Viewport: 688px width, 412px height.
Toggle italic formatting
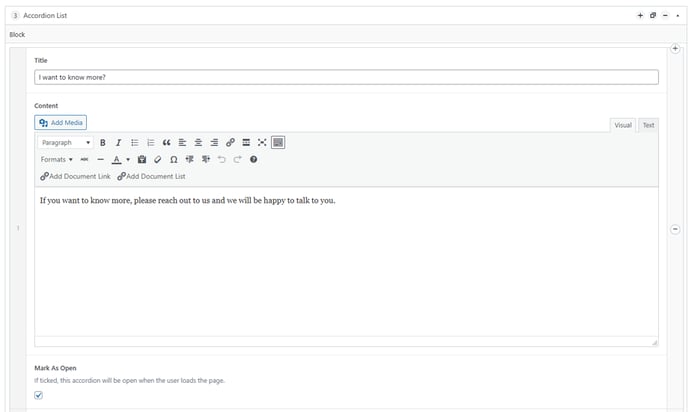point(118,143)
